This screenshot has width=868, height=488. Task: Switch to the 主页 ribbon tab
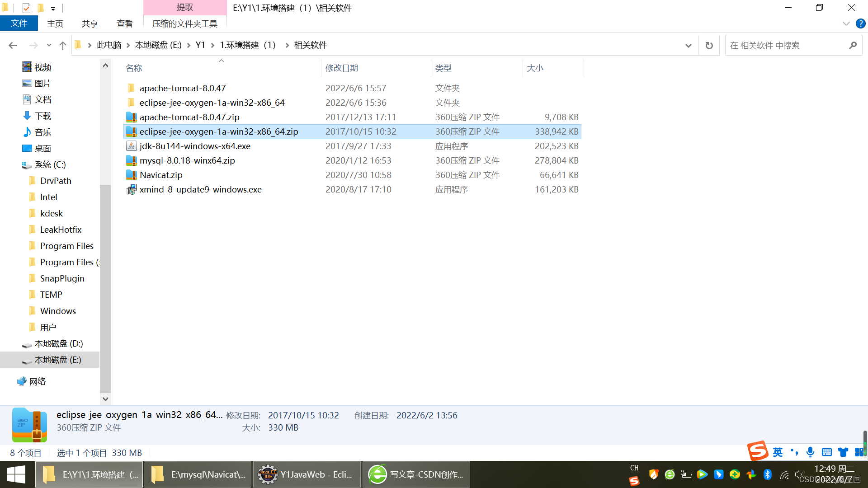[x=55, y=23]
